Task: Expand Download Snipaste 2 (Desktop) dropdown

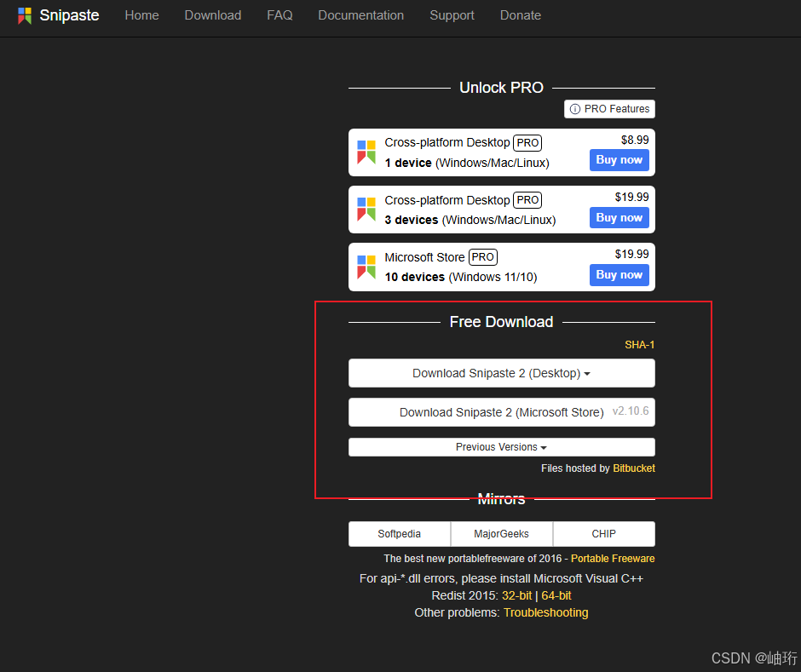Action: click(x=502, y=373)
